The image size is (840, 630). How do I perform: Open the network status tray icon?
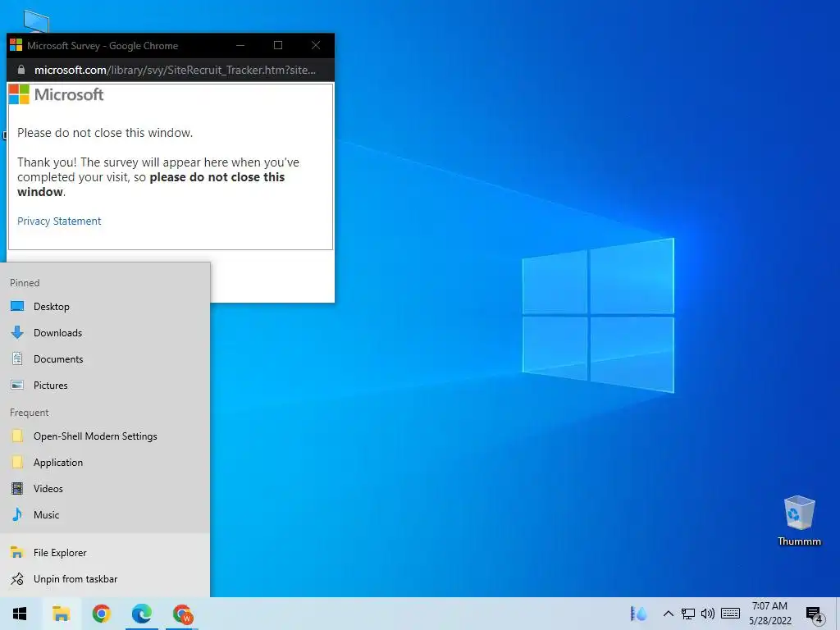pos(688,614)
